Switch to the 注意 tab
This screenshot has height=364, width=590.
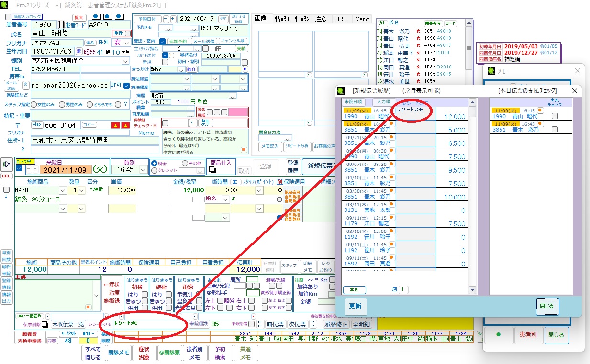[x=321, y=19]
